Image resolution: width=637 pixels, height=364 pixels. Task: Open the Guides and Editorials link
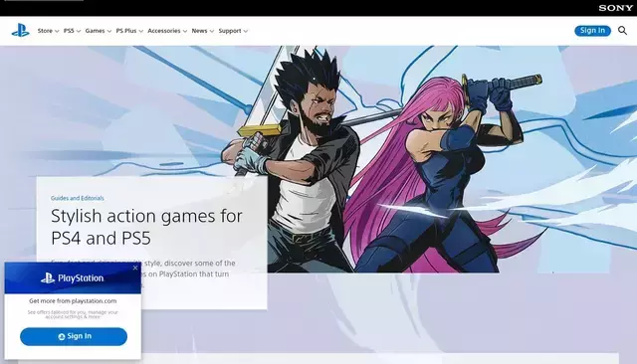78,198
